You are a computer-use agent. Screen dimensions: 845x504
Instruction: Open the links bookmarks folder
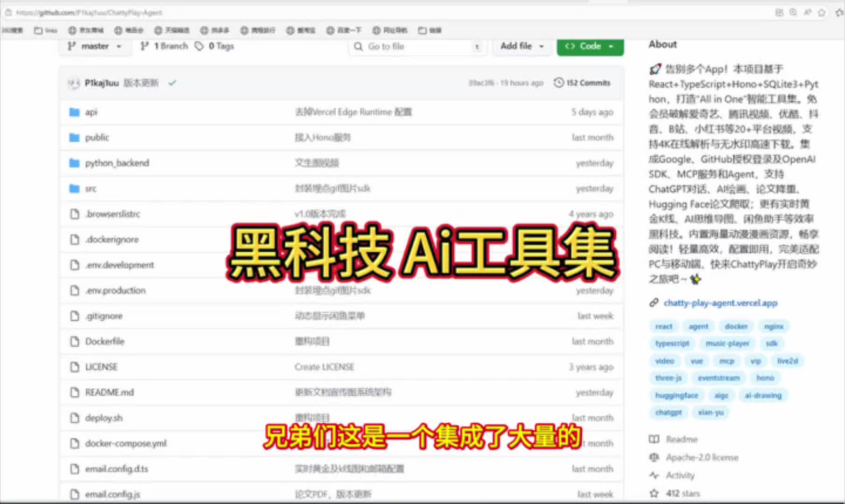point(46,30)
